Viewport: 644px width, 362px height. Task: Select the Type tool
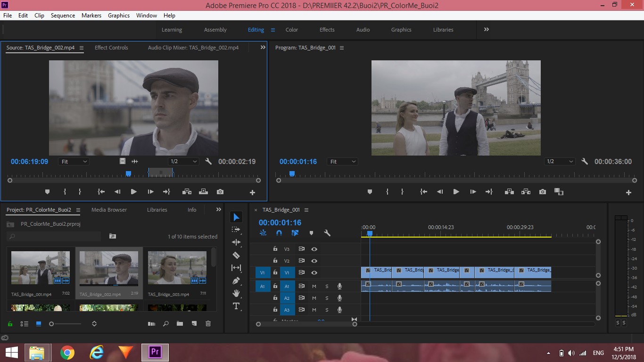point(236,306)
